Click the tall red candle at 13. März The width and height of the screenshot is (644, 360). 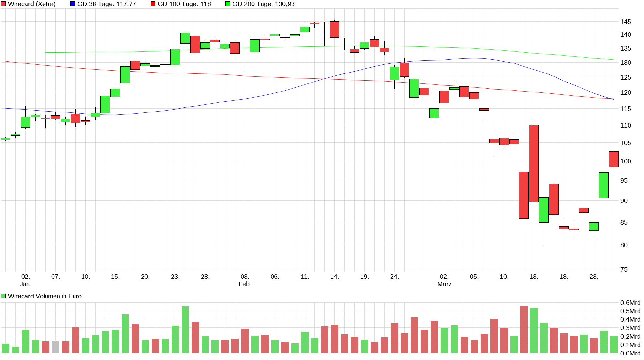click(533, 163)
